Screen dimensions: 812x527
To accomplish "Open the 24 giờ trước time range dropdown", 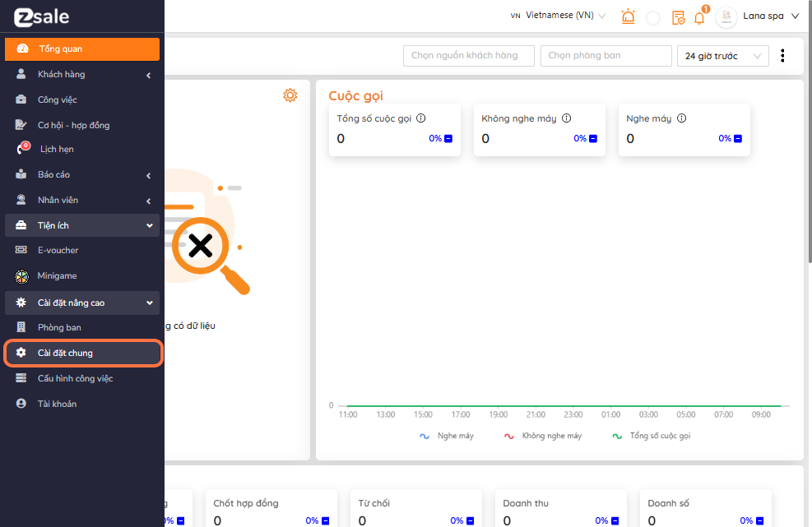I will (722, 56).
